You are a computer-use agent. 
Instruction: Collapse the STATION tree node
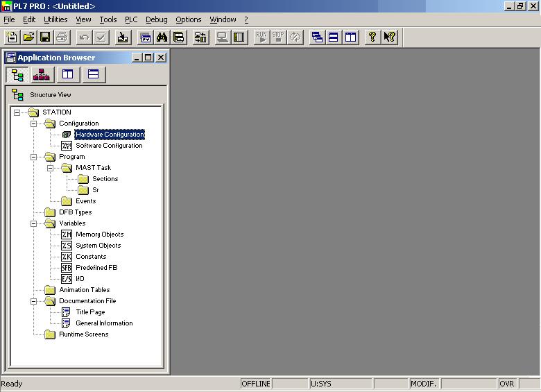[x=17, y=112]
